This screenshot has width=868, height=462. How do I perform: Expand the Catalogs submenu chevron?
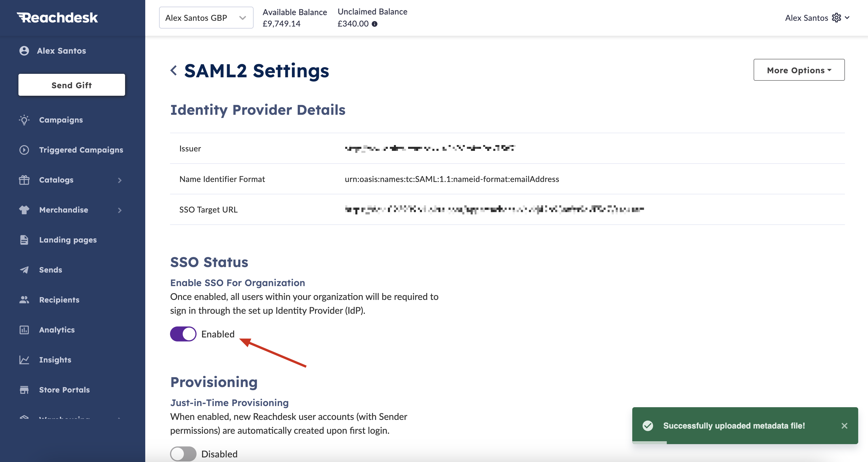click(120, 180)
